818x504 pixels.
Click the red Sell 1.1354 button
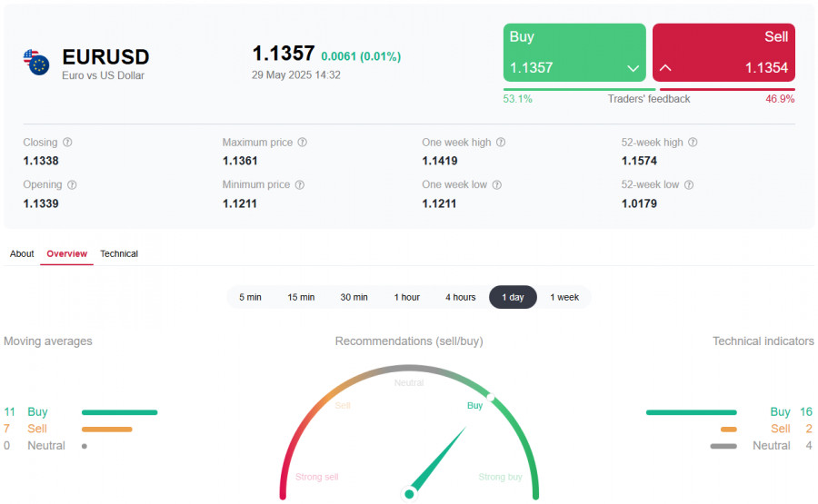(723, 52)
